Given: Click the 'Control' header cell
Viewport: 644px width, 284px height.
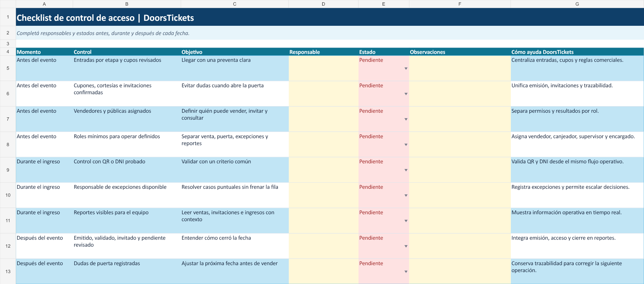Looking at the screenshot, I should click(127, 52).
